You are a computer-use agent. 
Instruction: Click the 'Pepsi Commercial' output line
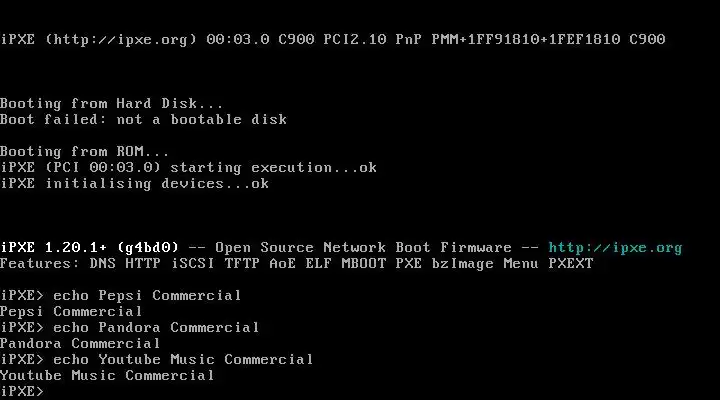71,312
